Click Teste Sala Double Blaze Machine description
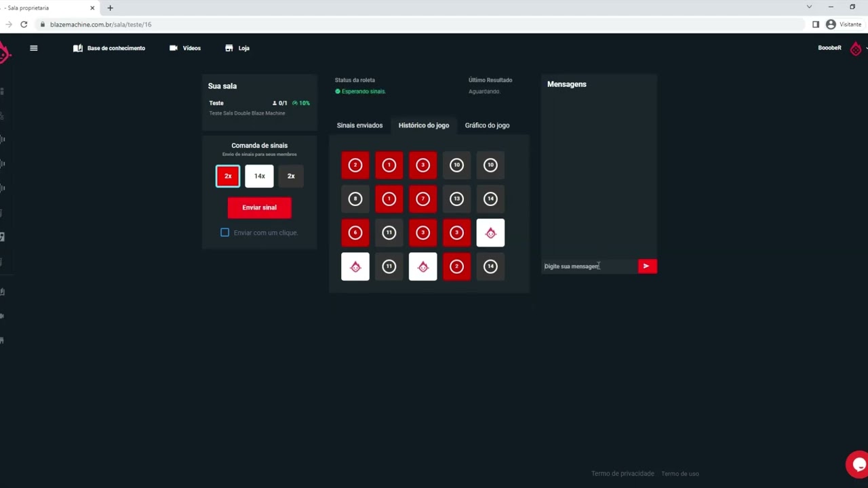 click(247, 113)
